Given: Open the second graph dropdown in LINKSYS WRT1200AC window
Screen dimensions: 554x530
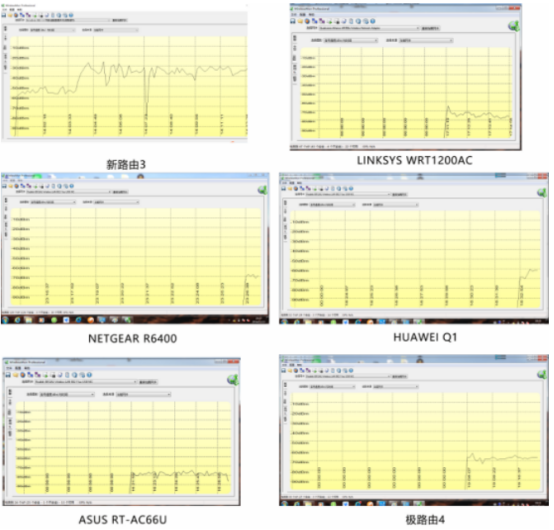Looking at the screenshot, I should (x=426, y=41).
